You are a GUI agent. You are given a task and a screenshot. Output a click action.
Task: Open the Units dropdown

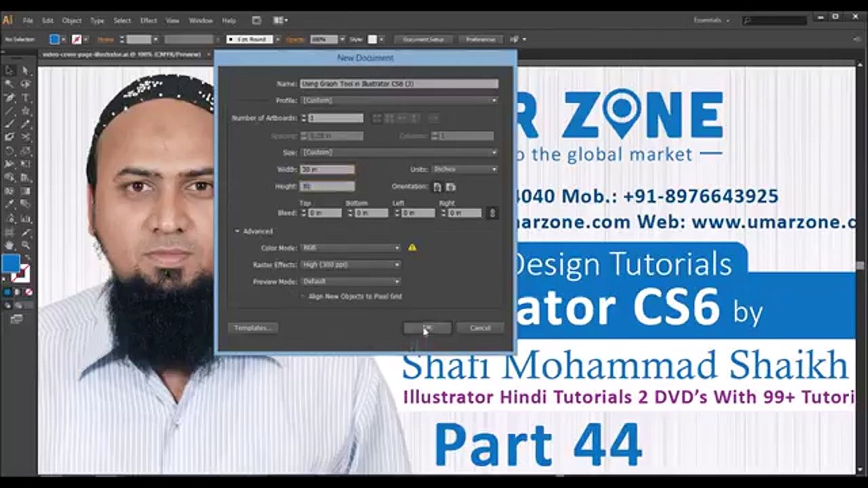click(x=465, y=169)
